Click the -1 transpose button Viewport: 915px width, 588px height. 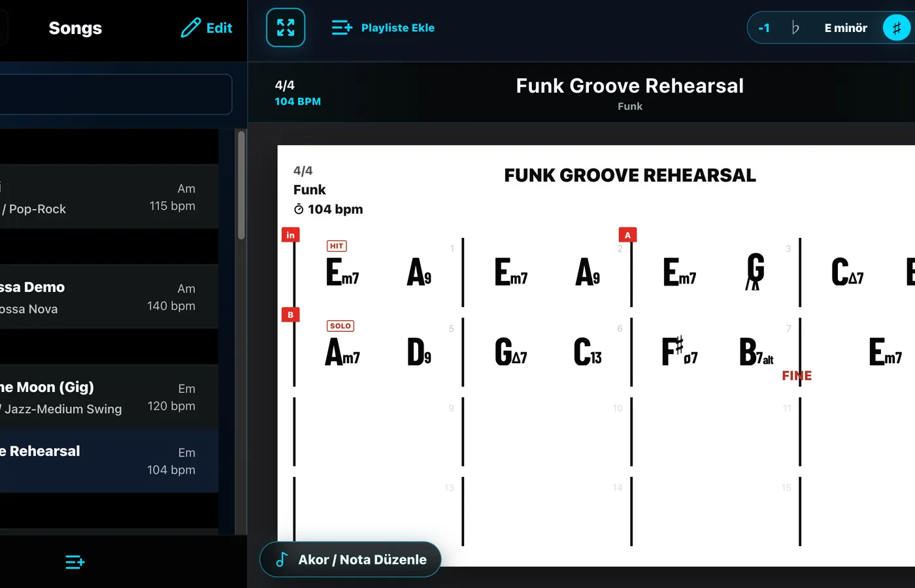[x=764, y=28]
